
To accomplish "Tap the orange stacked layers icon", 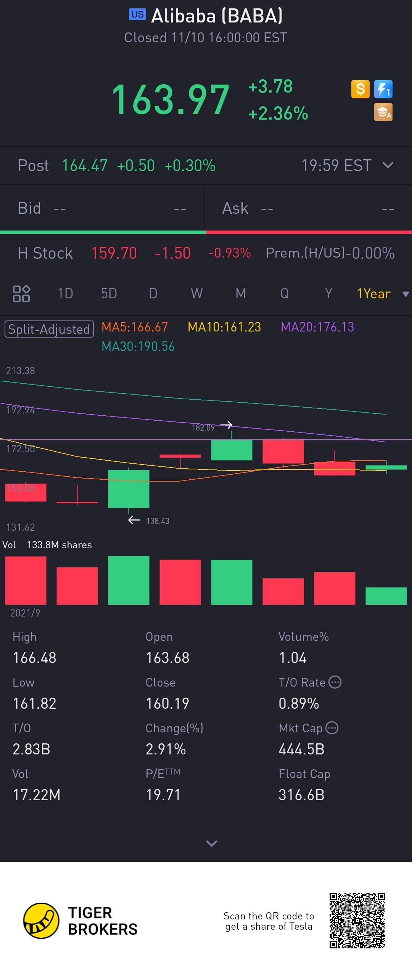I will (383, 112).
